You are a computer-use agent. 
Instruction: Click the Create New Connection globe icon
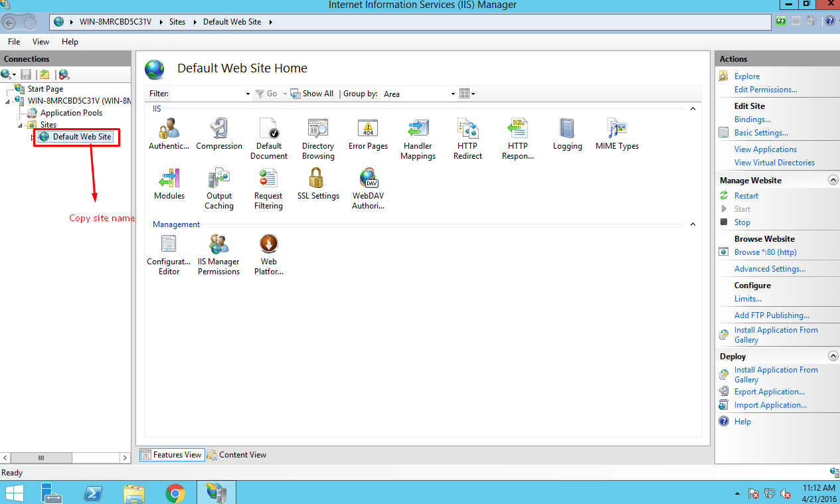(x=7, y=74)
